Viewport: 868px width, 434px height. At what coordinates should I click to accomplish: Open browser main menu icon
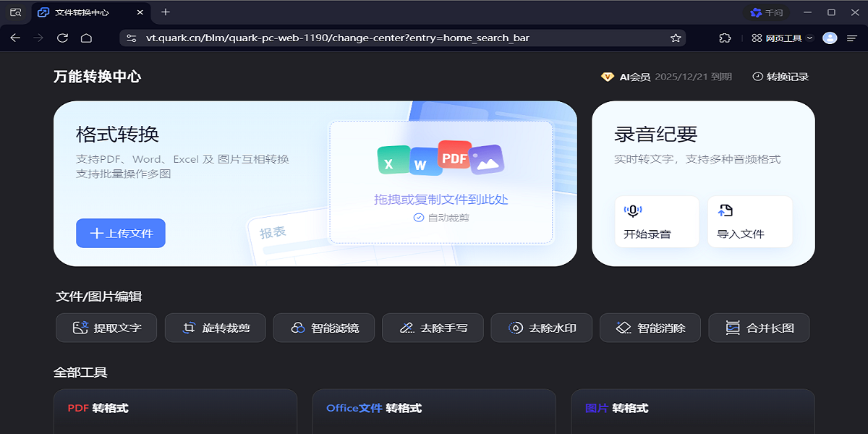852,38
